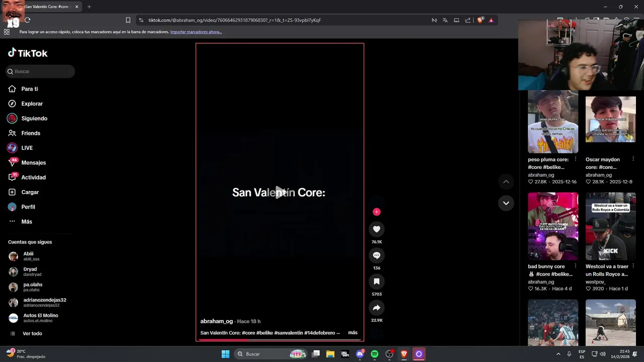Screen dimensions: 644x362
Task: Save the video with the bookmark icon
Action: (x=376, y=282)
